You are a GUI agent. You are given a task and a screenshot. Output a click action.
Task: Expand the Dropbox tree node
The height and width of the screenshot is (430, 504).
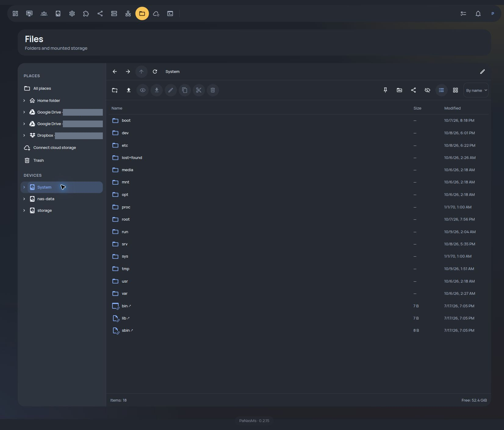pyautogui.click(x=24, y=135)
